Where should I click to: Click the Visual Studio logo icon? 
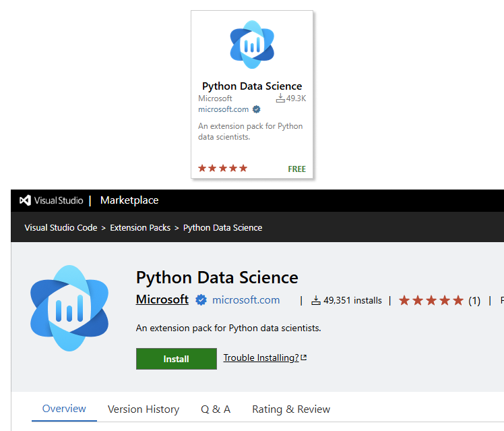(x=25, y=200)
